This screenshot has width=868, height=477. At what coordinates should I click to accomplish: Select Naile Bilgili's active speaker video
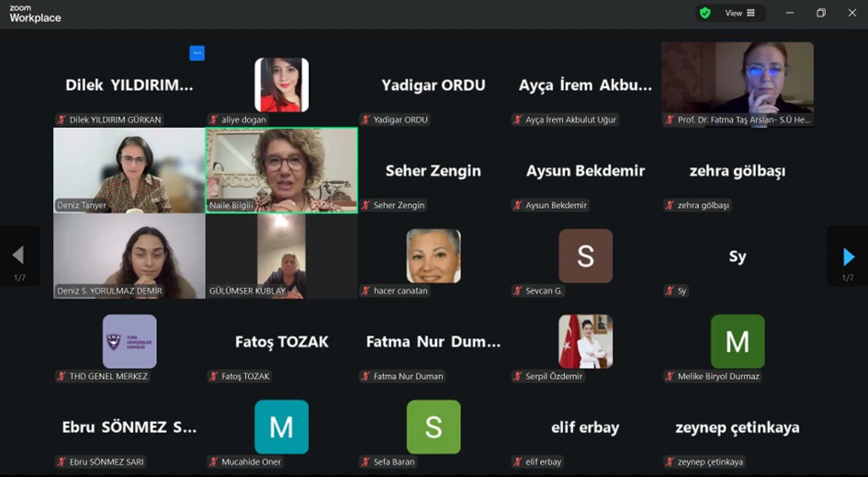pyautogui.click(x=282, y=171)
